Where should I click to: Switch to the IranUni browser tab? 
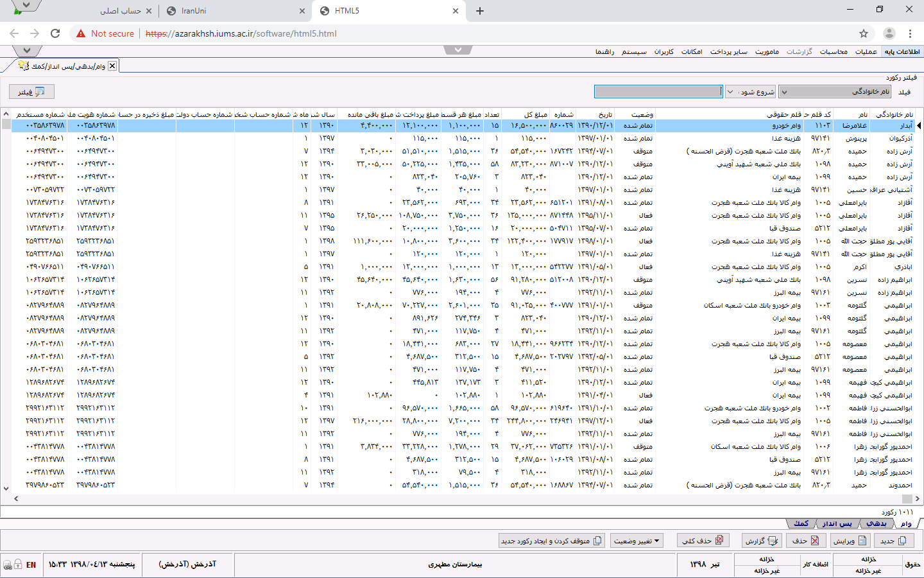tap(235, 11)
